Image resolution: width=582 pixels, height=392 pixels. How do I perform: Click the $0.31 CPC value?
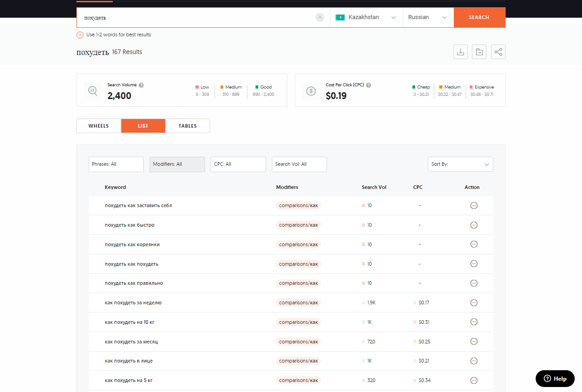pos(424,322)
